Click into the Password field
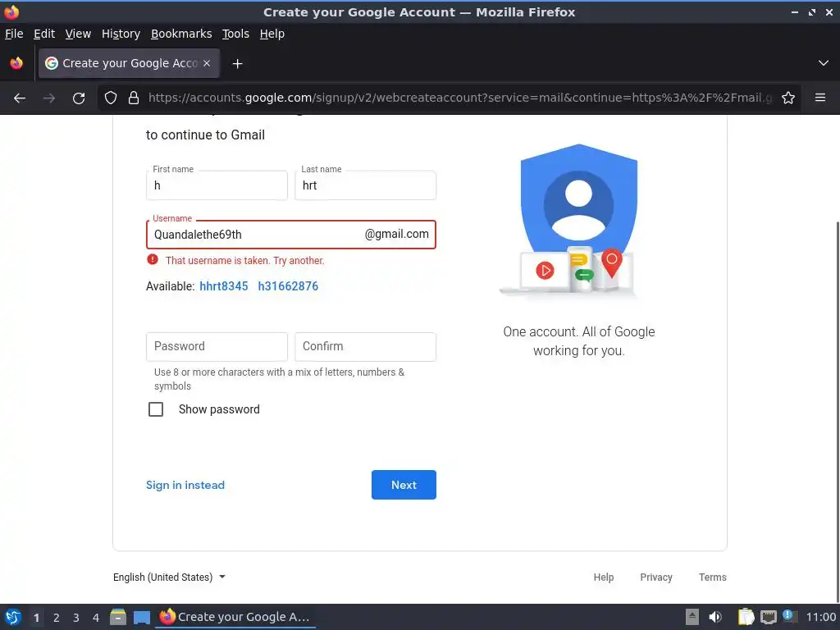The image size is (840, 630). coord(217,347)
